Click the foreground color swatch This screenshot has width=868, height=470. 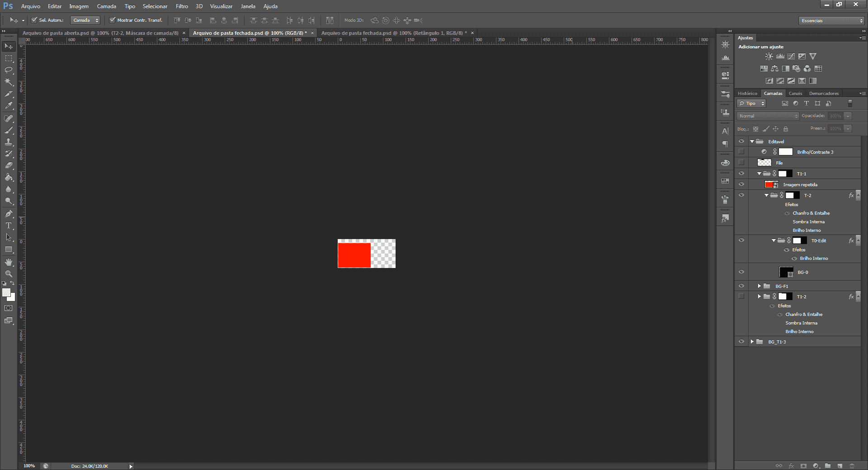[6, 292]
